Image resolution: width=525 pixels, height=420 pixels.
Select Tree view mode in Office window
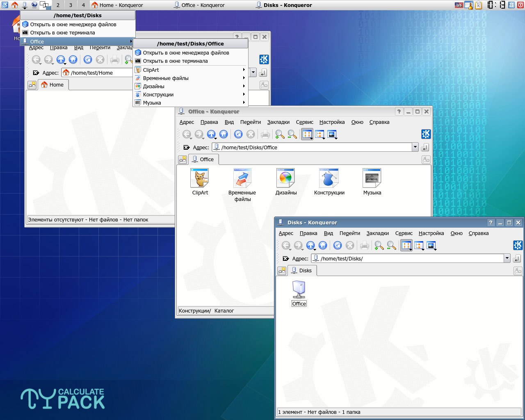[x=320, y=134]
